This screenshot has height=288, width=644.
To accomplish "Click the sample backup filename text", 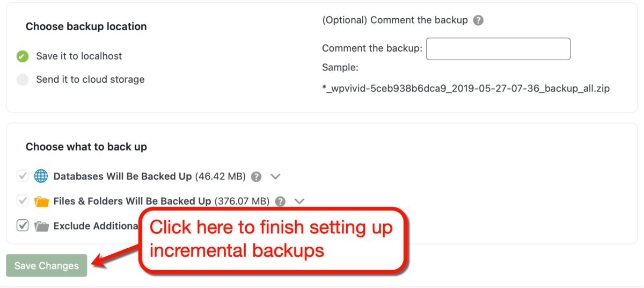I will (x=466, y=89).
